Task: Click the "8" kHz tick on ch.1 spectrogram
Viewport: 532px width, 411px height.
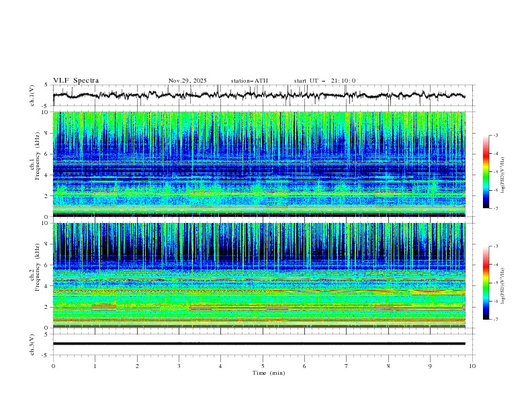Action: (48, 133)
